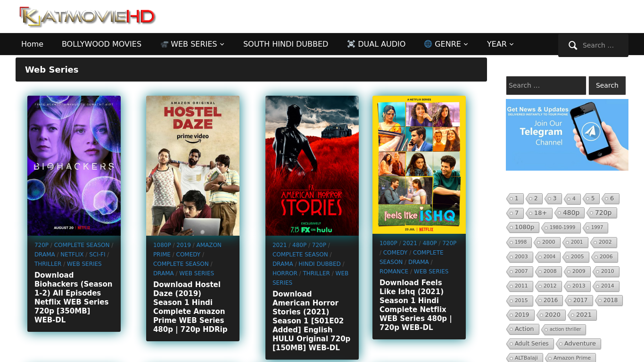Select the 2019 year tag in tag cloud
Viewport: 644px width, 362px height.
tap(520, 315)
